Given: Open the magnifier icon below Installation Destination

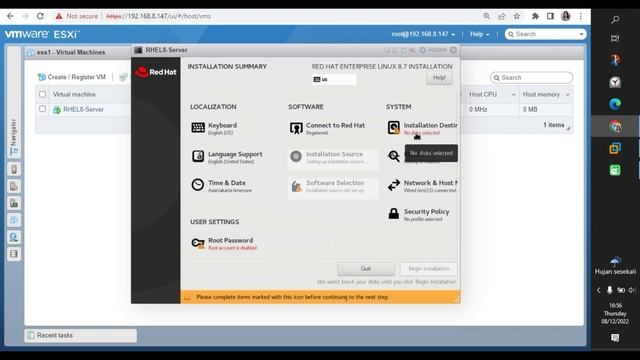Looking at the screenshot, I should click(x=394, y=156).
